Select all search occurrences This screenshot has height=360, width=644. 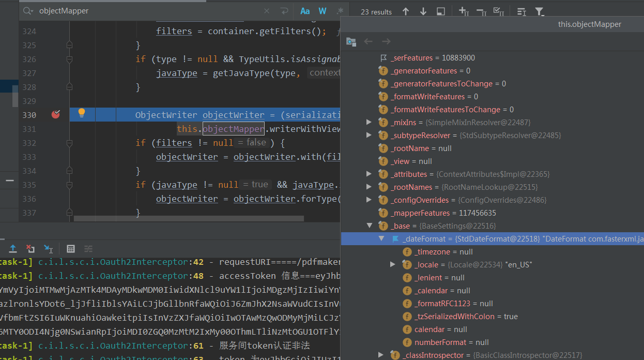[x=498, y=11]
